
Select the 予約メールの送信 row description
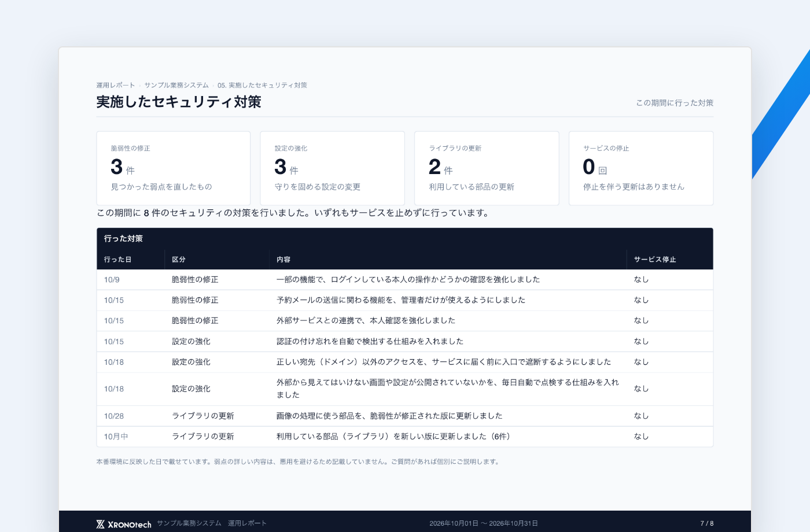click(401, 300)
